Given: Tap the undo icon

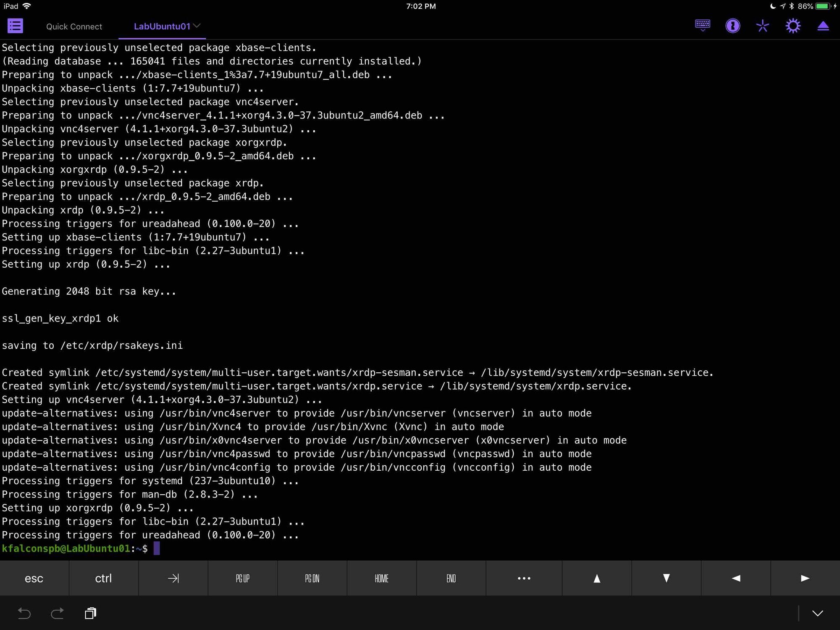Looking at the screenshot, I should 24,614.
